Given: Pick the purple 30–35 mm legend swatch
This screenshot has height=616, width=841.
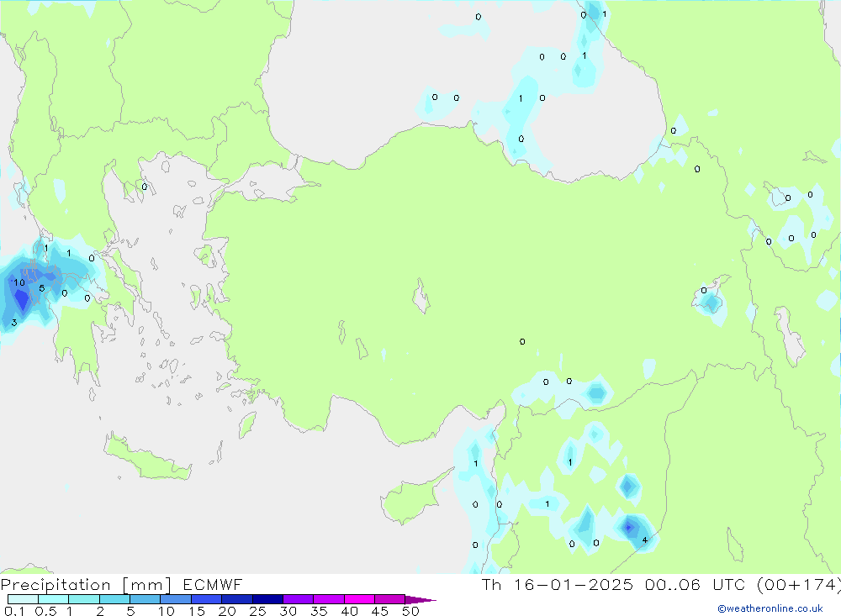Looking at the screenshot, I should [x=298, y=599].
